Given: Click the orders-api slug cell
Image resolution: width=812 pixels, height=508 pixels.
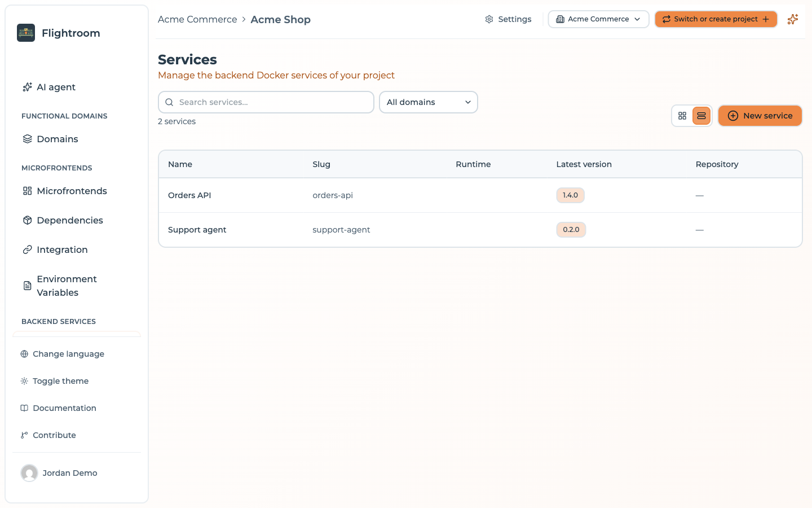Looking at the screenshot, I should click(333, 195).
